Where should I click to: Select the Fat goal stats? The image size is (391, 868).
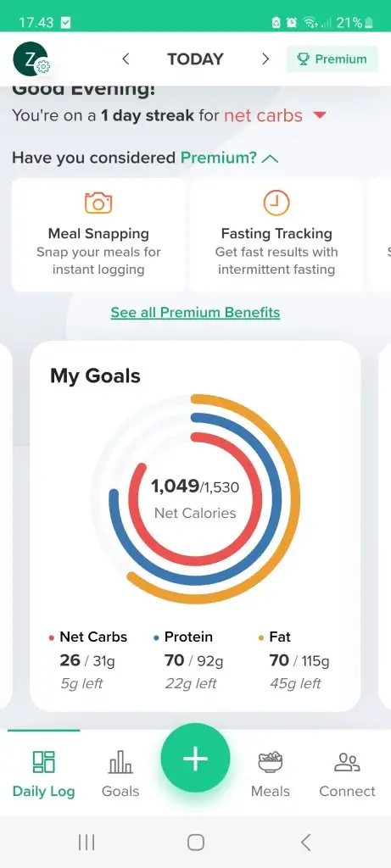[293, 659]
